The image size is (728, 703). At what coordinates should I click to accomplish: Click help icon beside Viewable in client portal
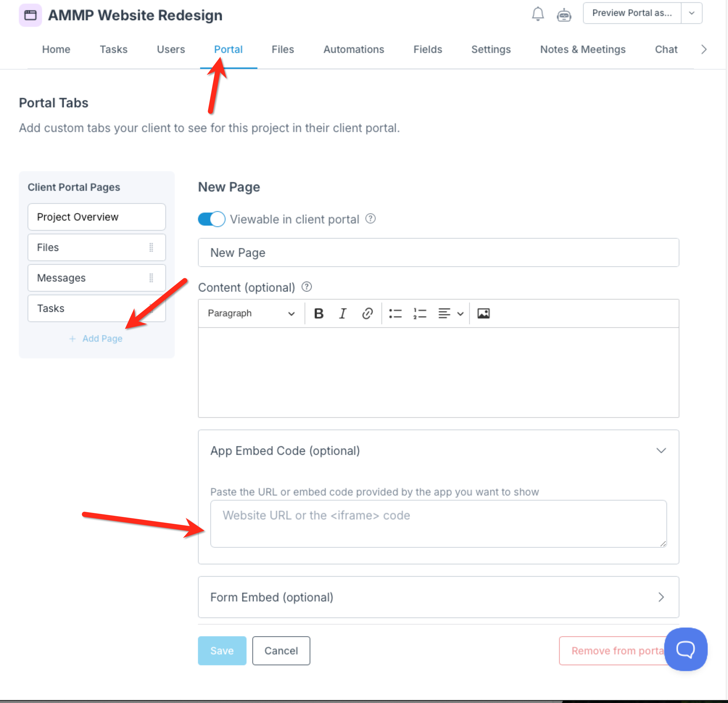point(370,218)
